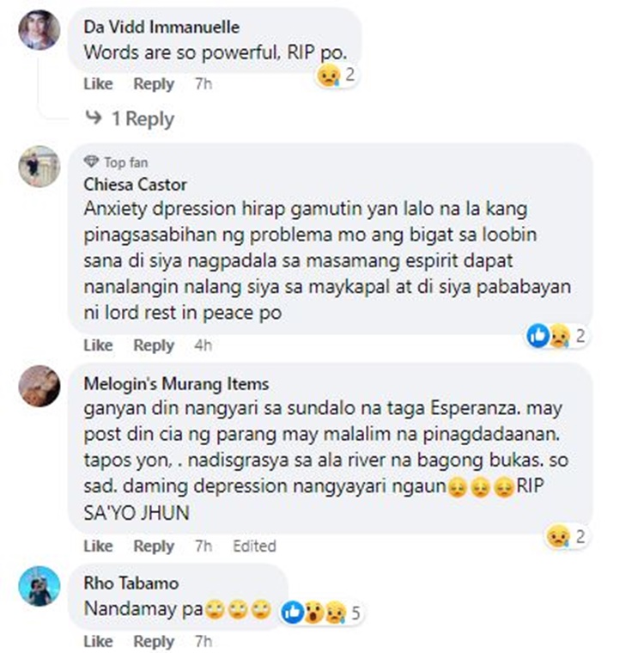This screenshot has height=653, width=644.
Task: Click the like reaction icon on Rho Tabamo's comment
Action: point(292,613)
